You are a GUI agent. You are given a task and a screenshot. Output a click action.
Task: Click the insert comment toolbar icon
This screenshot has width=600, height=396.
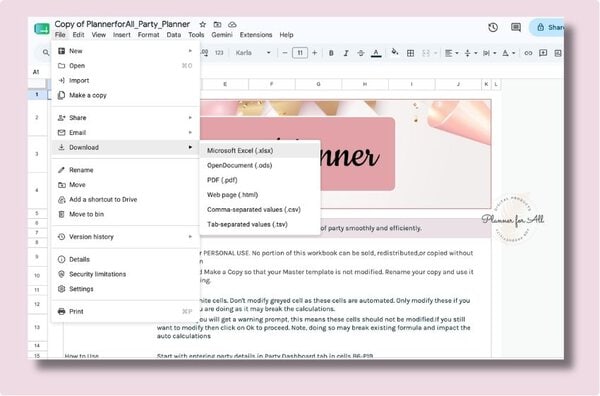tap(543, 53)
